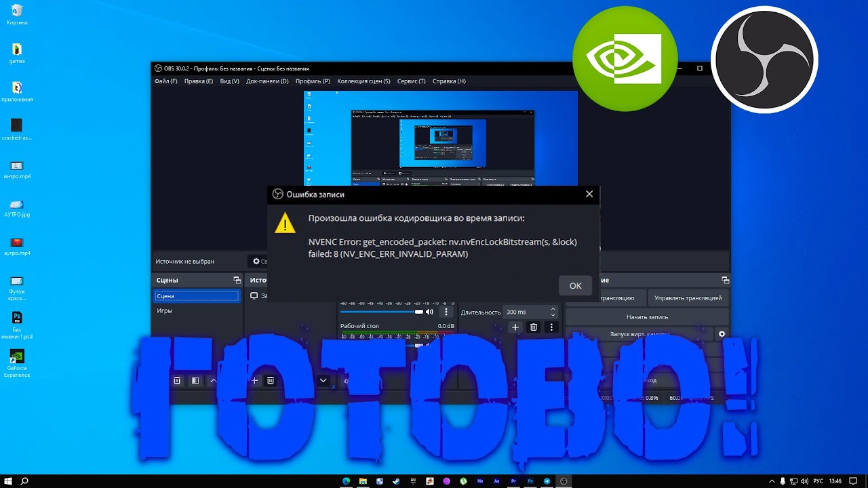This screenshot has width=868, height=488.
Task: Open the Справка (H) menu
Action: [449, 81]
